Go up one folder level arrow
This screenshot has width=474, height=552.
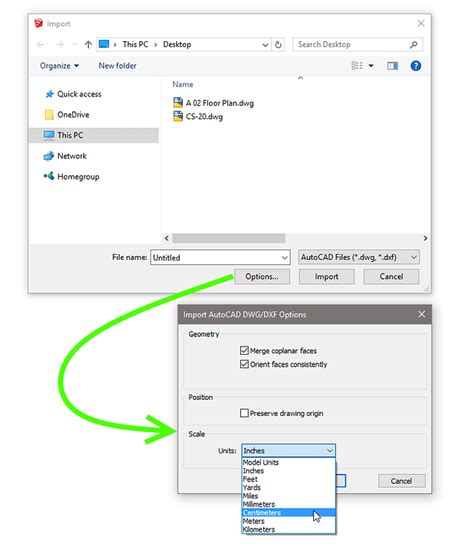(x=88, y=44)
